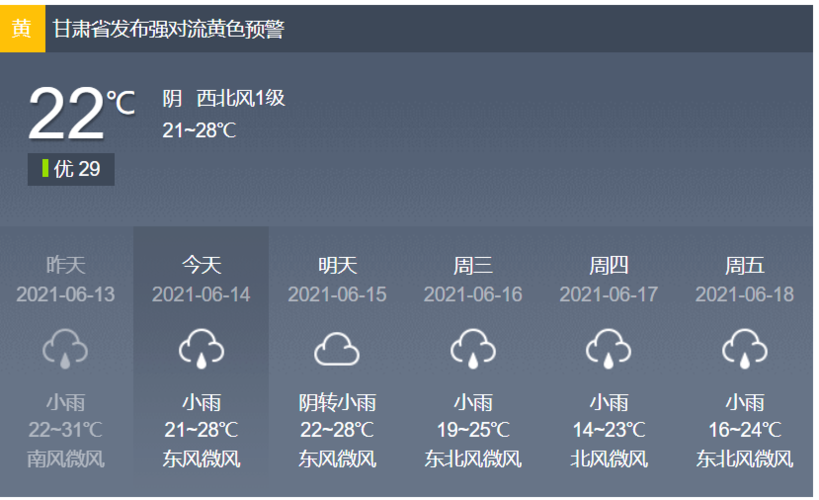Screen dimensions: 819x500
Task: Click 小雨 label under 2021-06-16
Action: pos(473,403)
